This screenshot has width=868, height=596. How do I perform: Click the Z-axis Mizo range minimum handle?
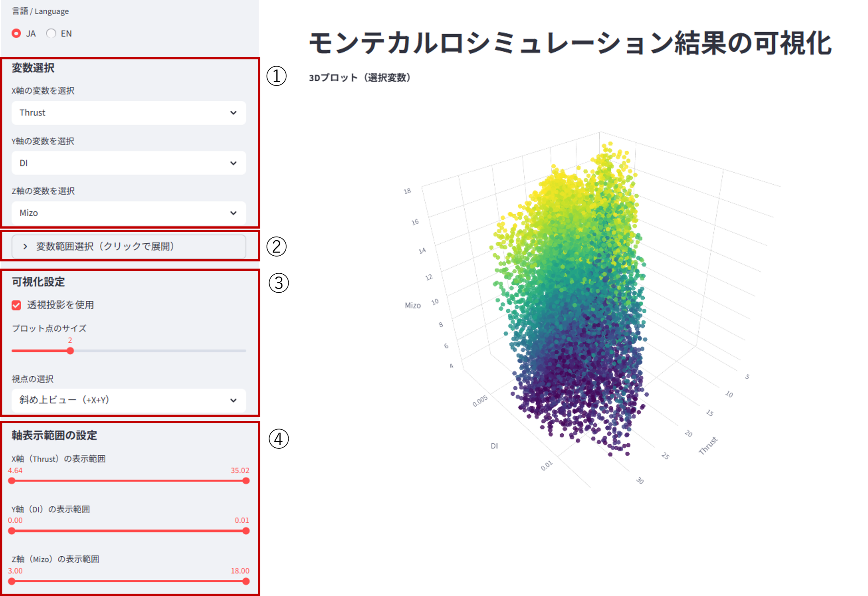12,581
